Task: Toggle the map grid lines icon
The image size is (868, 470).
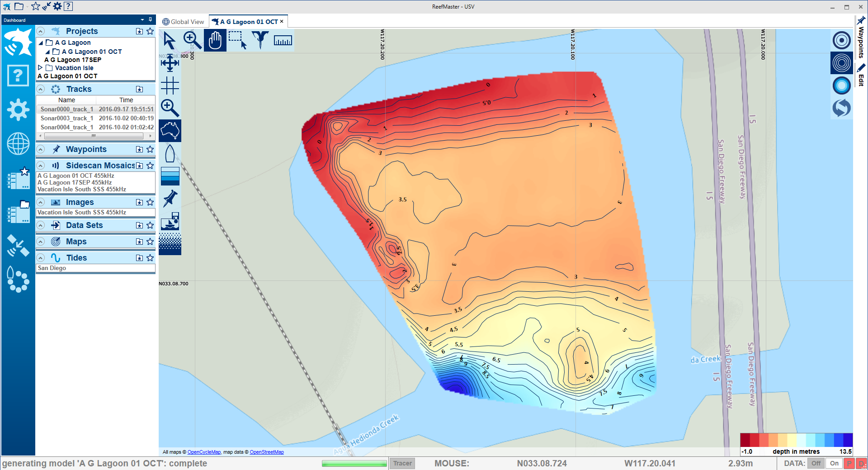Action: point(170,85)
